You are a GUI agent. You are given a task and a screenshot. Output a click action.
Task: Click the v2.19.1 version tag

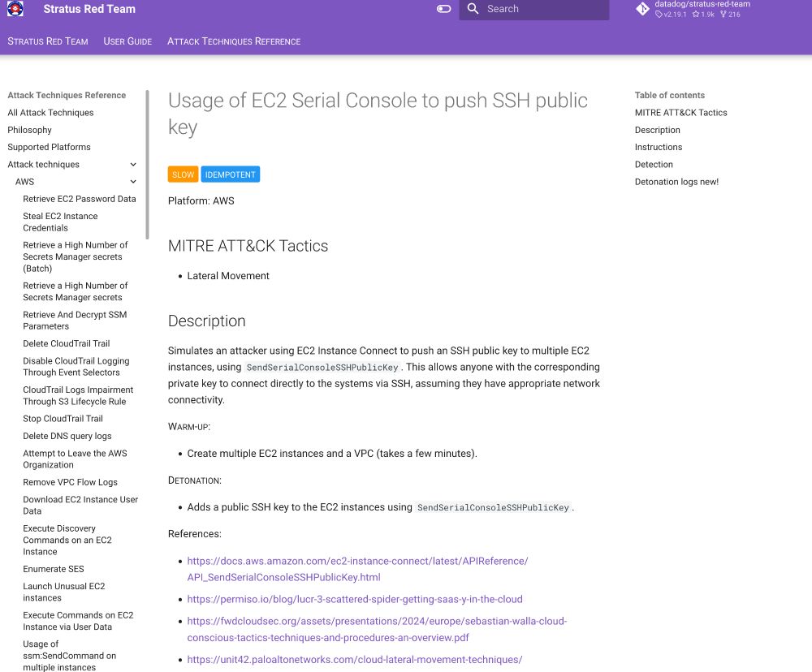[672, 15]
